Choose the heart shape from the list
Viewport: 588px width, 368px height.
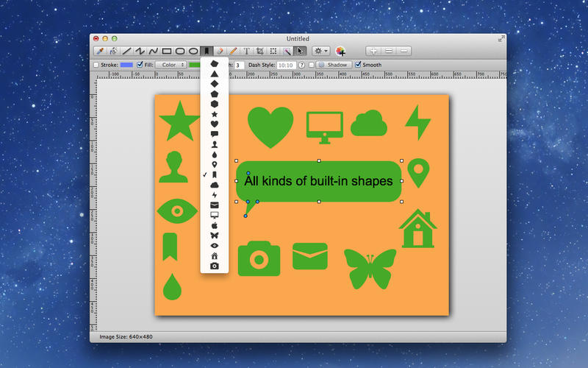tap(215, 124)
